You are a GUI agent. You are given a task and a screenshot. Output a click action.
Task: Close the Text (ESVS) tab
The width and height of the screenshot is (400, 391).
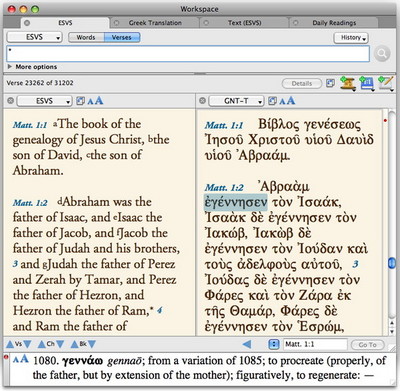tap(206, 23)
